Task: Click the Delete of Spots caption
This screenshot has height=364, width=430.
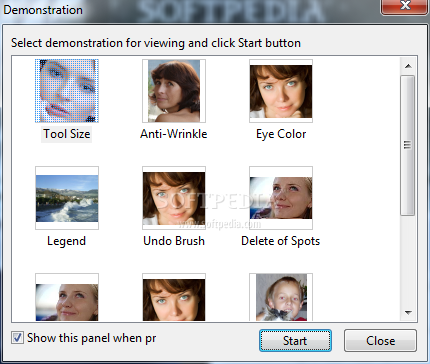Action: tap(281, 241)
